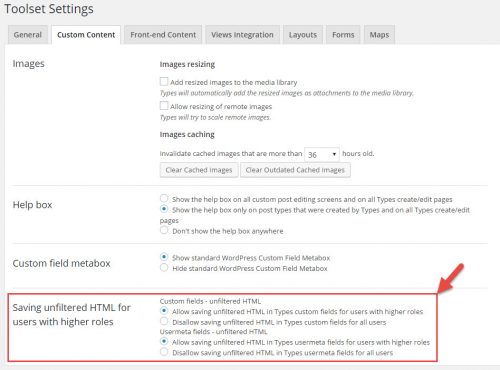Open the cached images hours dropdown

click(322, 154)
